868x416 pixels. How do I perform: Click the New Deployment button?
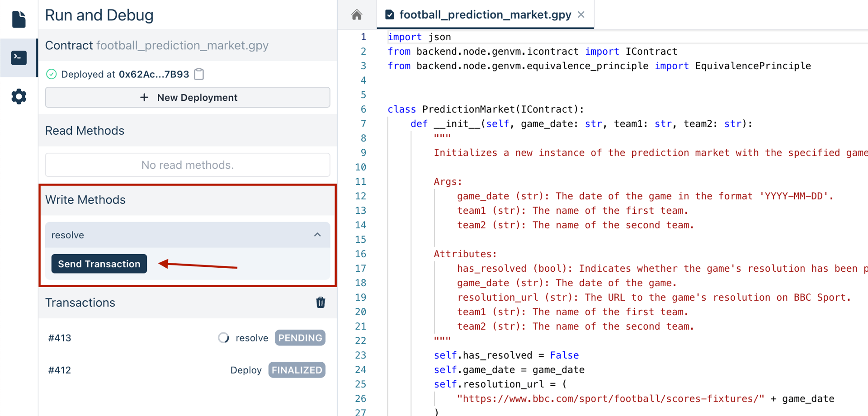tap(188, 98)
